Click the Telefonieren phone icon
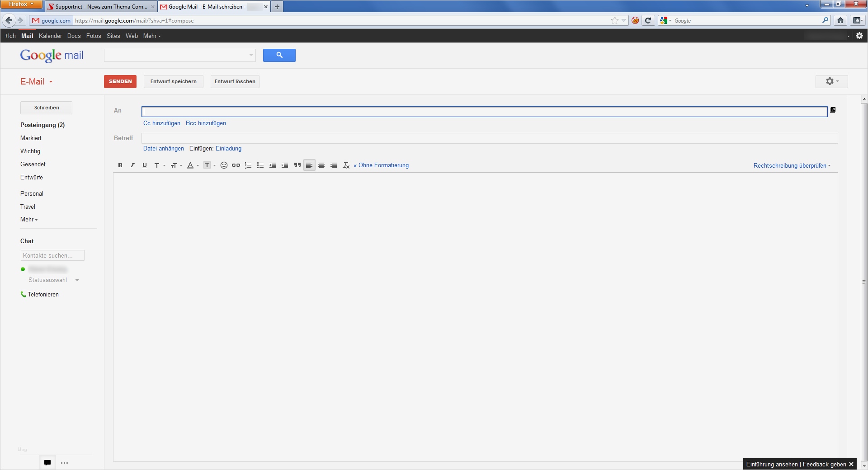This screenshot has height=470, width=868. 23,294
